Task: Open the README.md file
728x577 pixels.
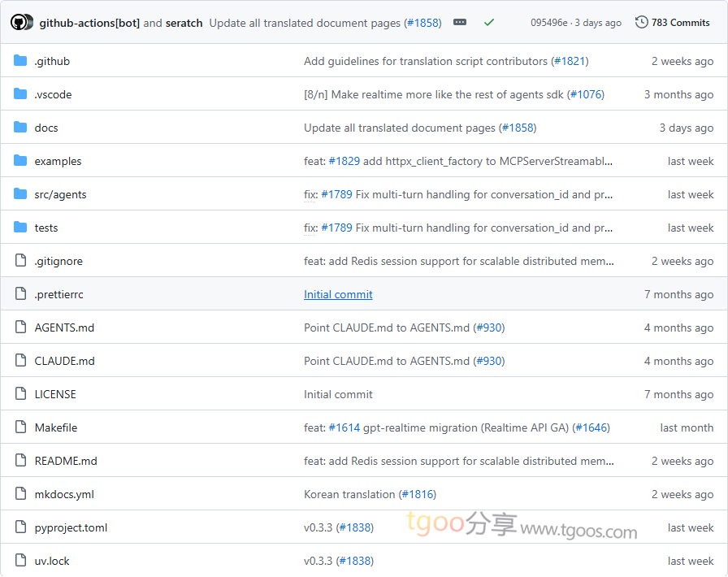Action: pos(66,461)
